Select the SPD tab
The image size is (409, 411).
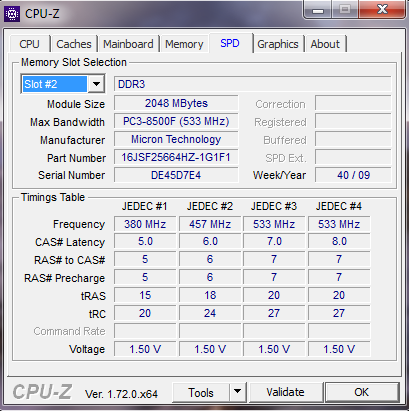(230, 43)
